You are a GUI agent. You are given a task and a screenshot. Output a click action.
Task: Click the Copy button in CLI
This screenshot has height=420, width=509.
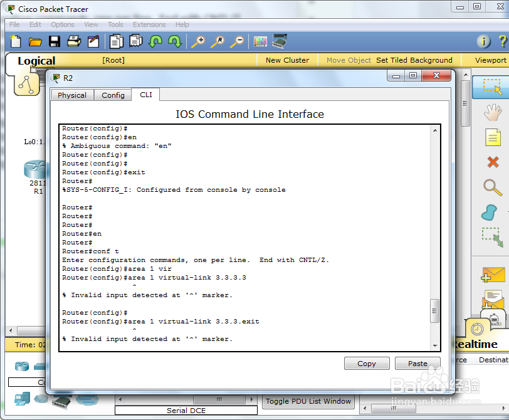(x=367, y=363)
